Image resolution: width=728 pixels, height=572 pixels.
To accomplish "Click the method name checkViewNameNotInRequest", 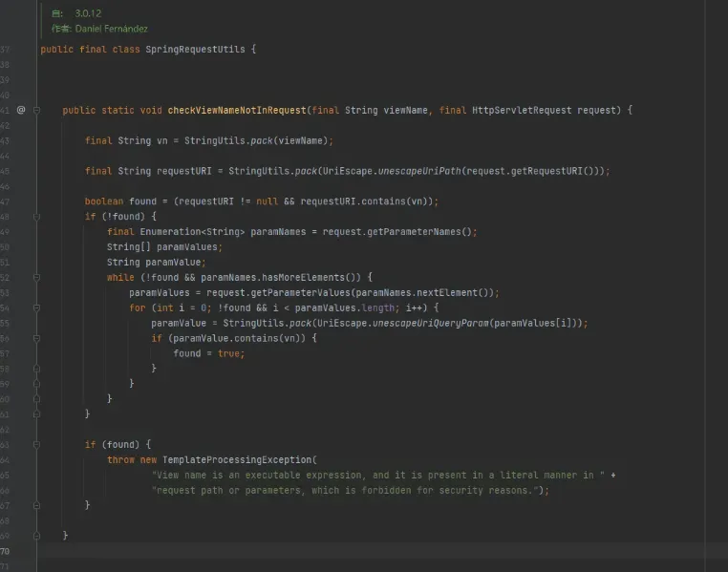I will click(x=237, y=111).
